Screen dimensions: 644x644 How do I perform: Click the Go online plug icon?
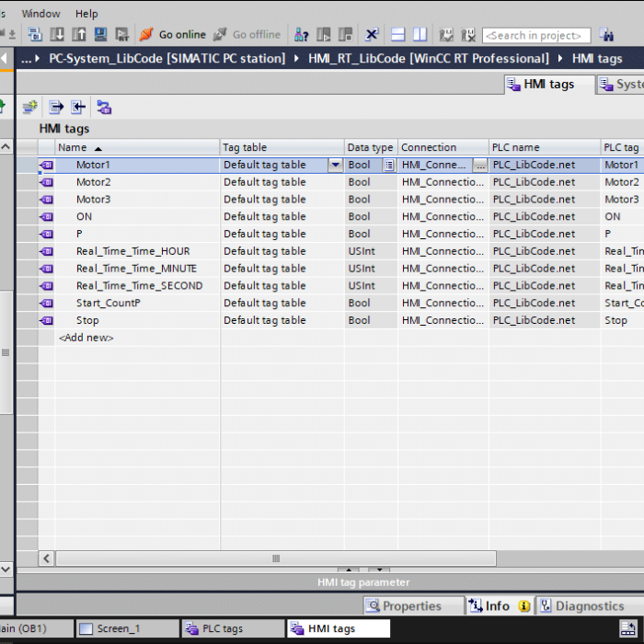click(x=146, y=35)
